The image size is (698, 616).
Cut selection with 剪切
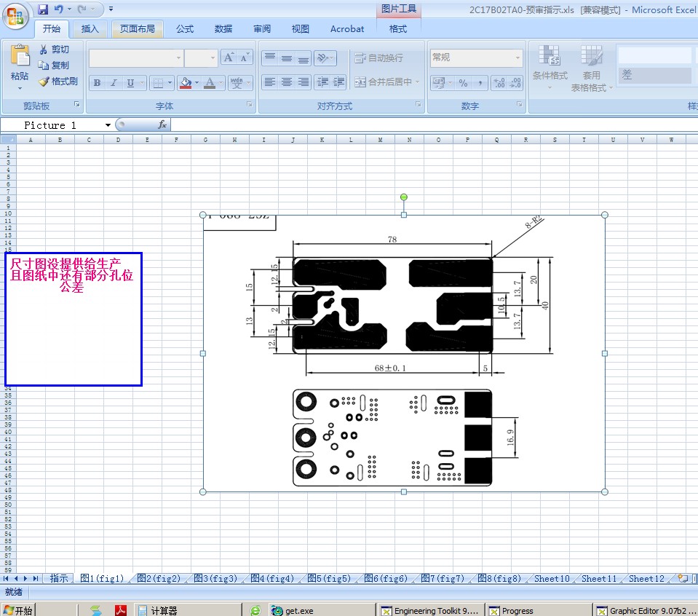54,50
